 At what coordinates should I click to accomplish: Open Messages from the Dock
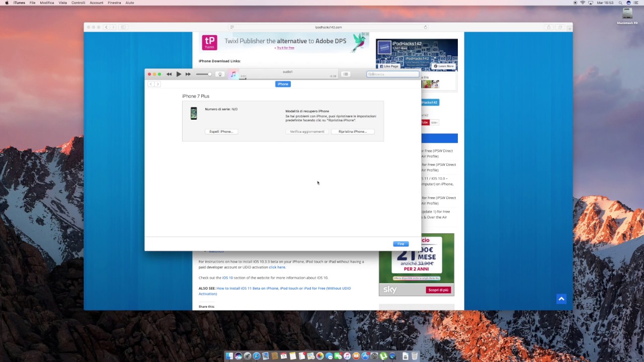329,356
